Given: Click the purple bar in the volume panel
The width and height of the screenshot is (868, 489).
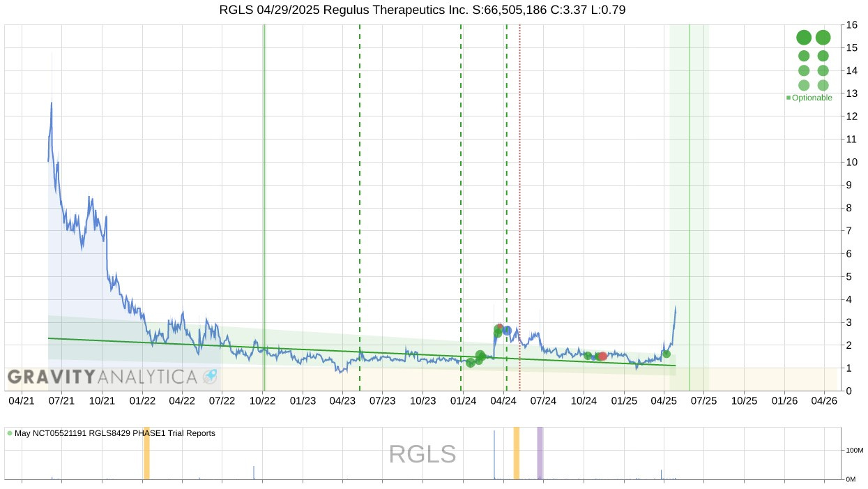Looking at the screenshot, I should (540, 453).
